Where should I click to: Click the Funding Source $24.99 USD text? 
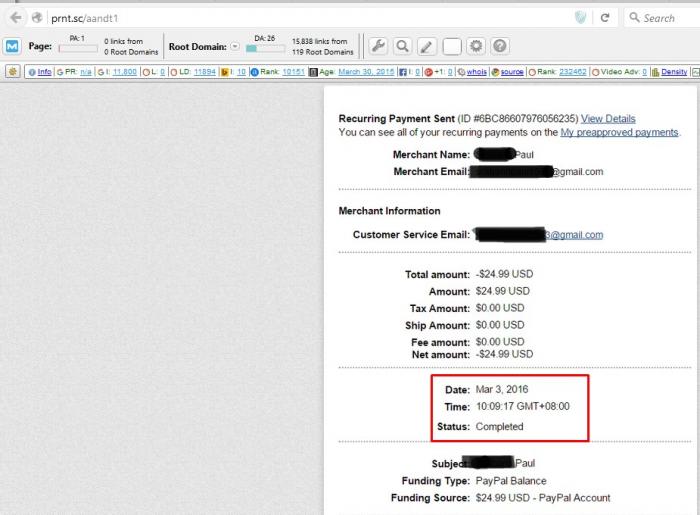pos(543,498)
